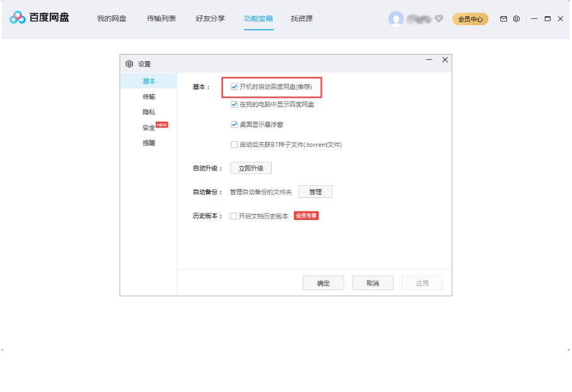Open 安全 settings section
The image size is (572, 392).
click(x=149, y=128)
